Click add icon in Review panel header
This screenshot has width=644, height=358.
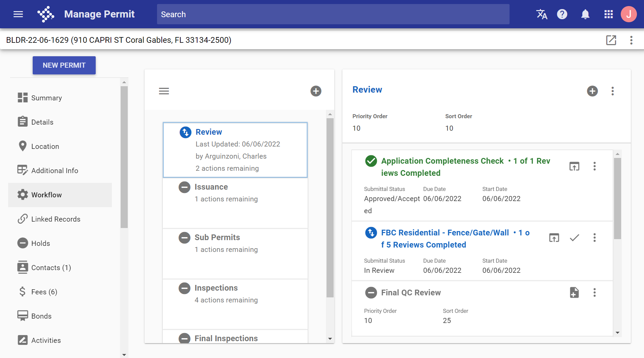(592, 91)
